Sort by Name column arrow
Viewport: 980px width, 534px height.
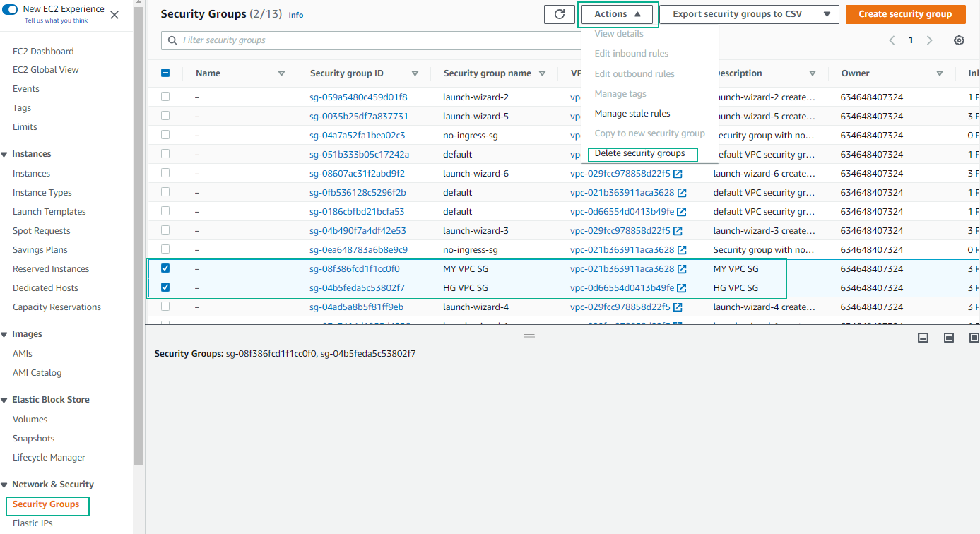(x=281, y=73)
